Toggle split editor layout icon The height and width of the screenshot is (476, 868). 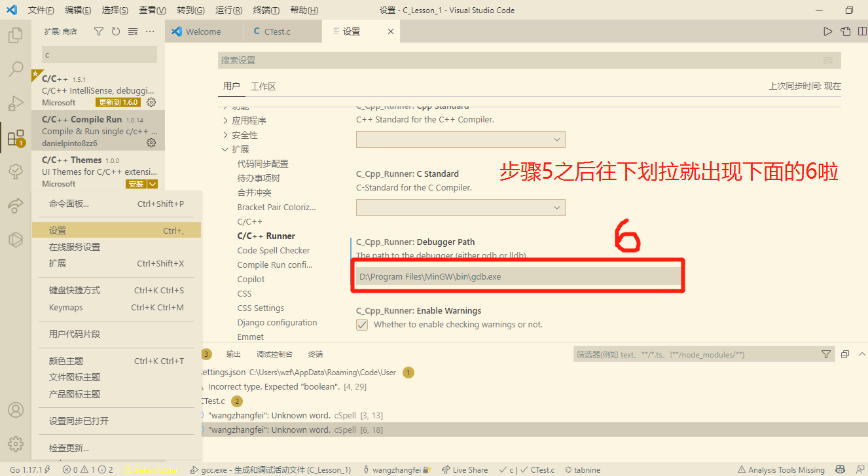coord(862,31)
